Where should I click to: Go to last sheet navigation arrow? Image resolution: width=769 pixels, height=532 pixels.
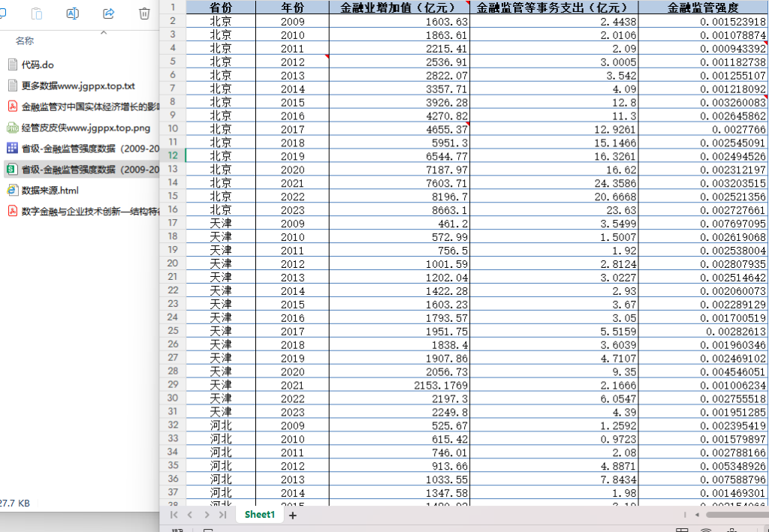click(x=222, y=515)
